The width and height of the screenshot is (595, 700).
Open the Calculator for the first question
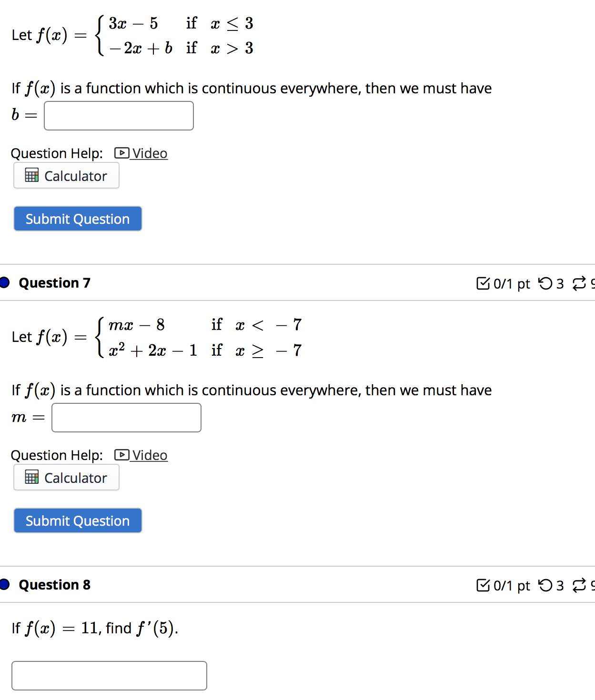coord(66,175)
